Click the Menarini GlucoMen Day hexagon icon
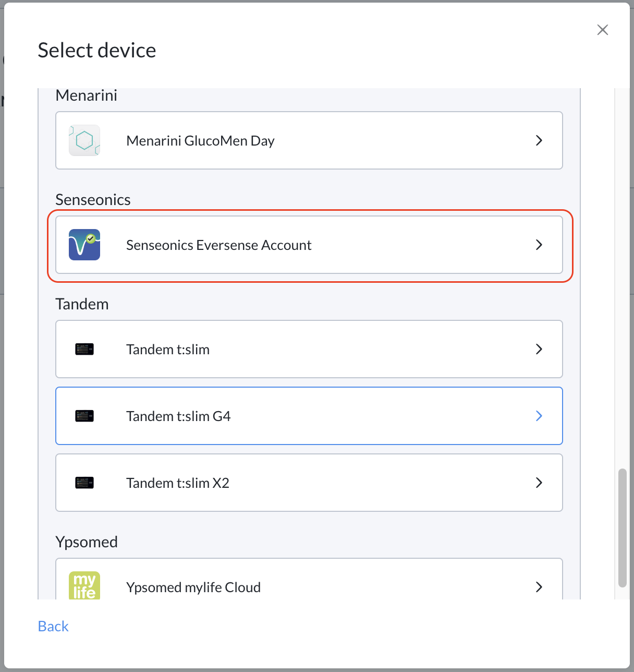Screen dimensions: 634x672 [84, 140]
